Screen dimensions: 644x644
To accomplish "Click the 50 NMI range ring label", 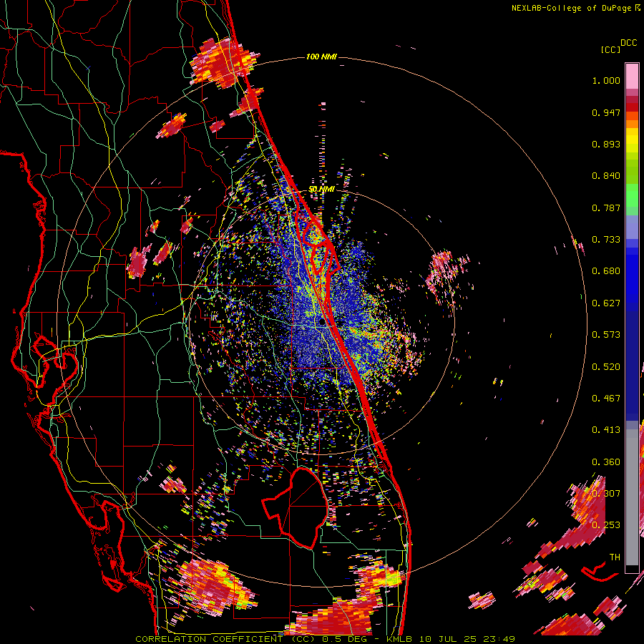I will (x=321, y=190).
